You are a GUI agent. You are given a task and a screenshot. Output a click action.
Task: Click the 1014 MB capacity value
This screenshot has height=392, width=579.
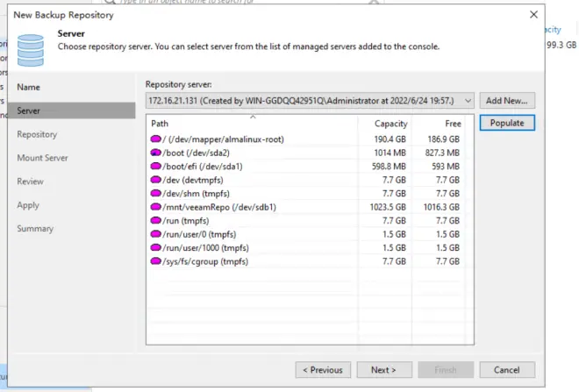tap(390, 153)
